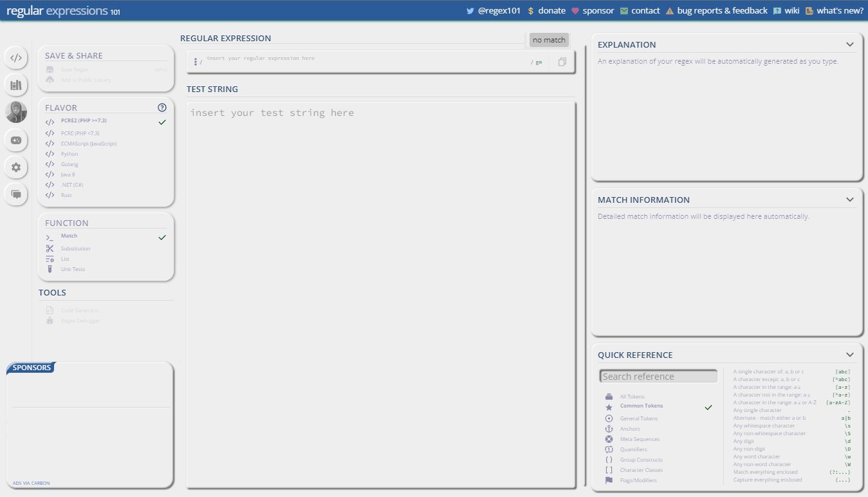Click the scissors icon for Substitution
The height and width of the screenshot is (497, 868).
tap(50, 248)
